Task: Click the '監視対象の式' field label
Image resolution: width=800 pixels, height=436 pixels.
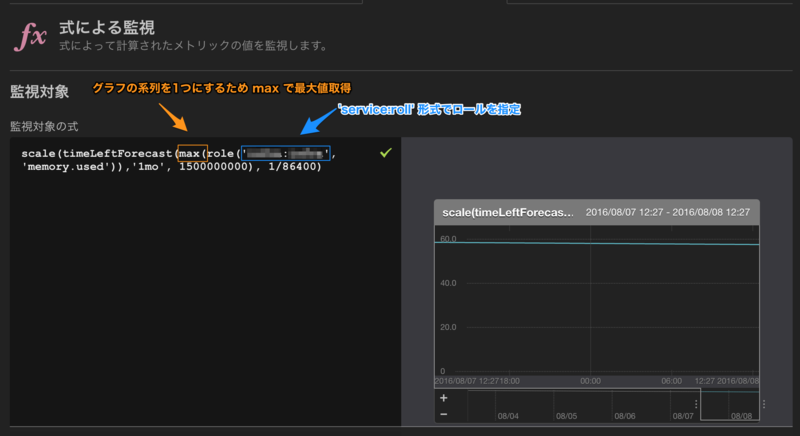Action: (44, 126)
